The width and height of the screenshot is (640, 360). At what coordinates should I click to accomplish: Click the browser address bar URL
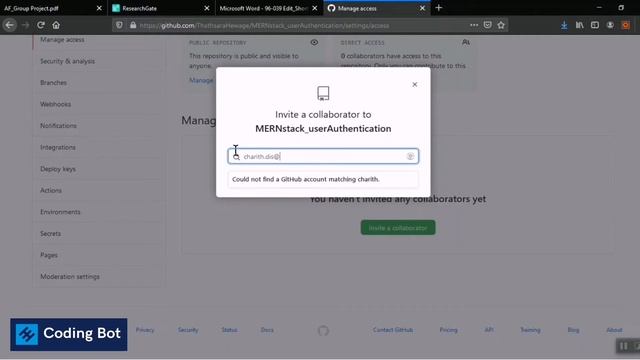[264, 25]
